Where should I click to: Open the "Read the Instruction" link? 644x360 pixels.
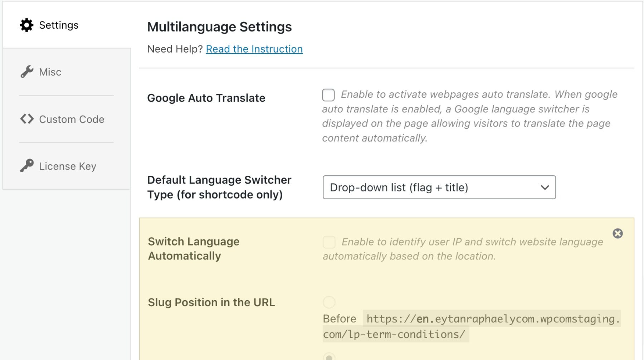click(x=254, y=49)
